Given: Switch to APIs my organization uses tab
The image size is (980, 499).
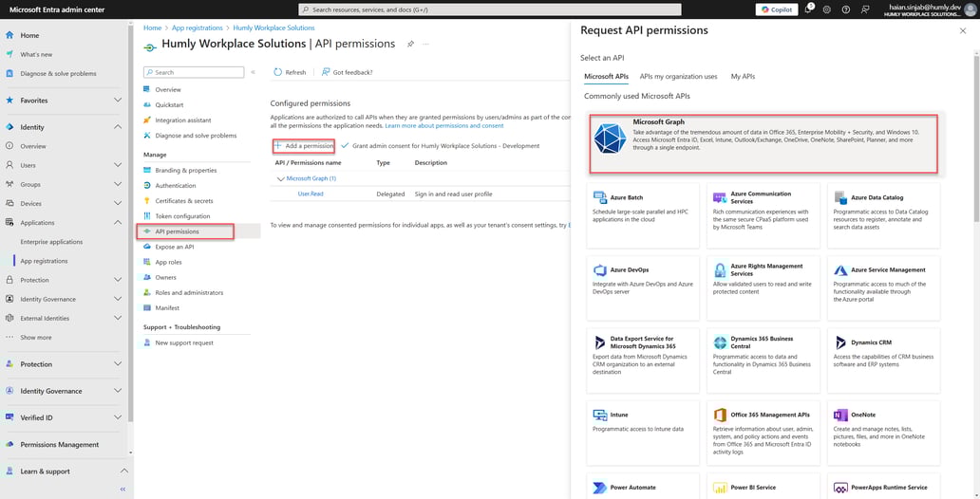Looking at the screenshot, I should [x=678, y=76].
